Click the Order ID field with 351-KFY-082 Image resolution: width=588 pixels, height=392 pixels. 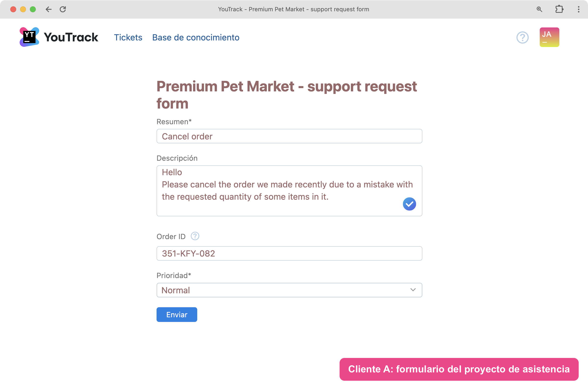[x=289, y=254]
